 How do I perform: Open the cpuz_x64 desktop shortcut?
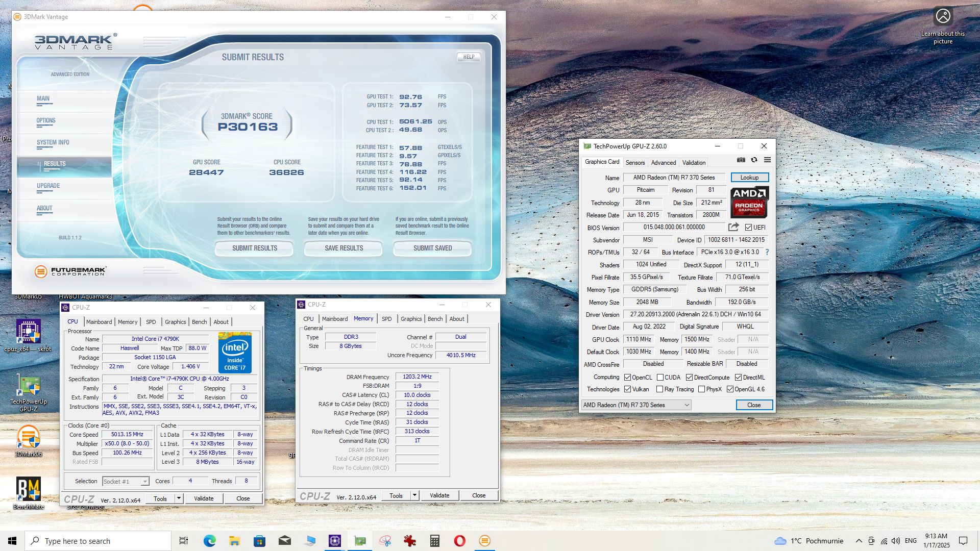click(28, 336)
